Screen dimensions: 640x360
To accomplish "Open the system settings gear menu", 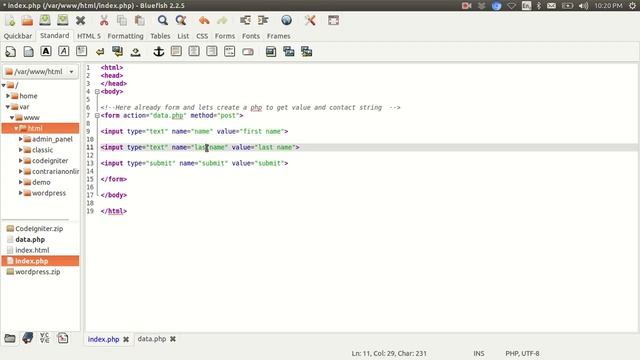I will [x=632, y=6].
